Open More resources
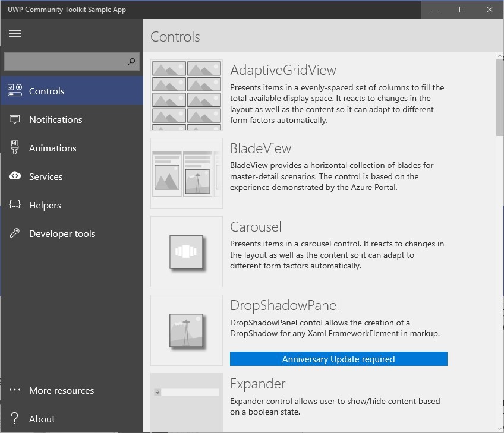Viewport: 504px width, 433px height. pos(72,390)
